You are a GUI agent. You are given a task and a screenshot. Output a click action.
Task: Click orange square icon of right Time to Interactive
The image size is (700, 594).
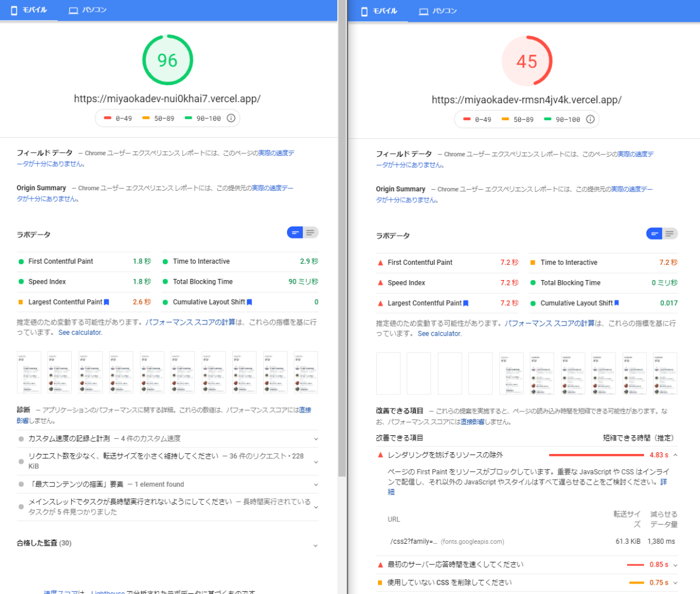(x=533, y=263)
